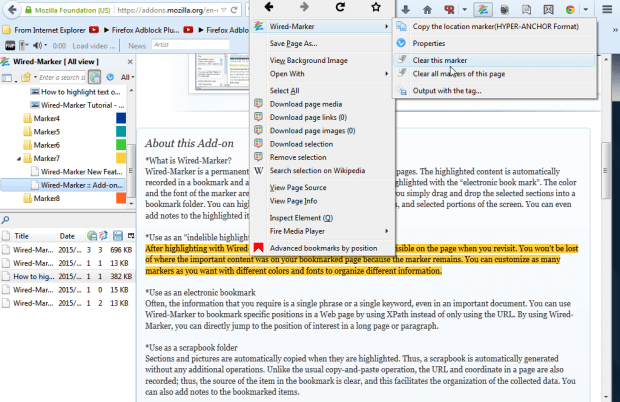Viewport: 620px width, 402px height.
Task: Open the All filter dropdown in sidebar
Action: pyautogui.click(x=127, y=77)
